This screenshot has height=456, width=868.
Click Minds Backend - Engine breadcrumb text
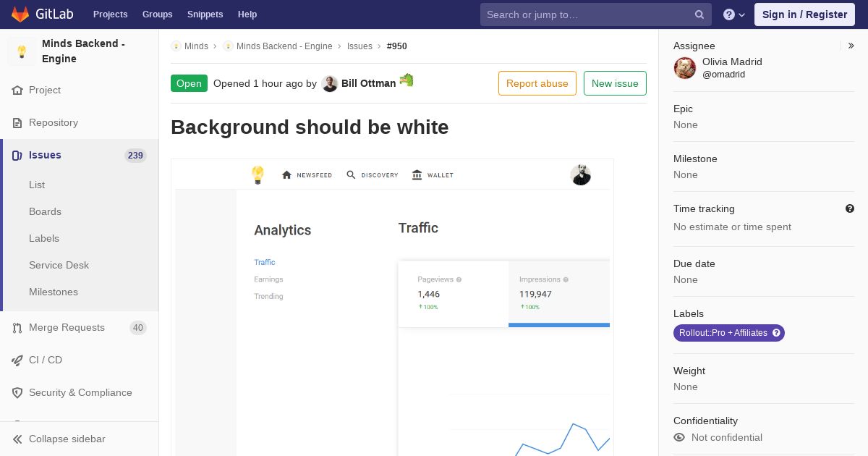(284, 46)
